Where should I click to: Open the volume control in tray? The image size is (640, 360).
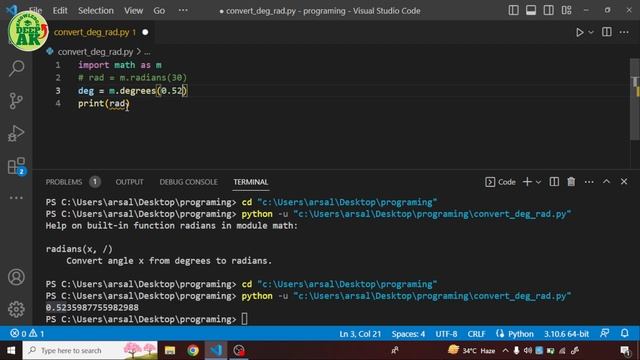coord(528,351)
